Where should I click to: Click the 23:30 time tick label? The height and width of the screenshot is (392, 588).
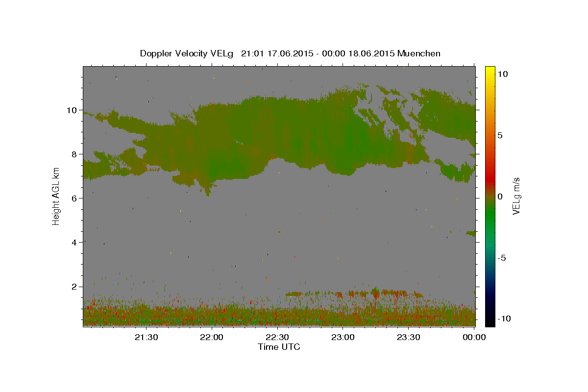coord(408,337)
